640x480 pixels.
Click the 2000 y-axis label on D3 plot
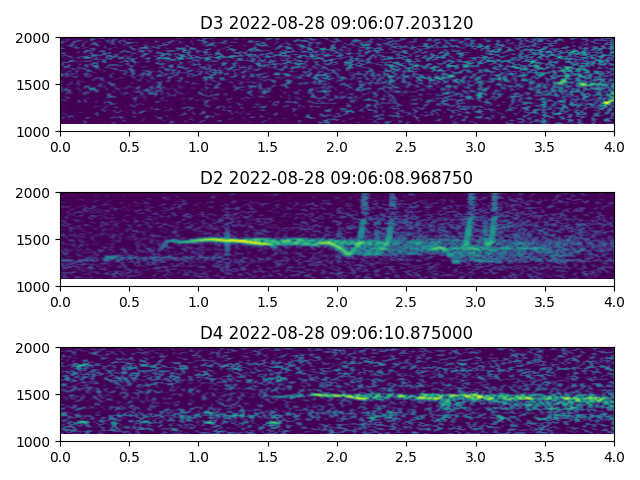point(36,39)
